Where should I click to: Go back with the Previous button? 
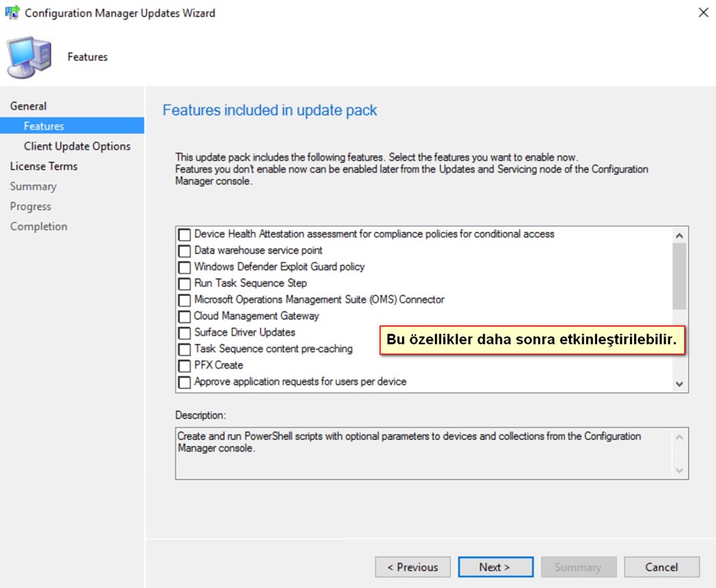click(413, 567)
